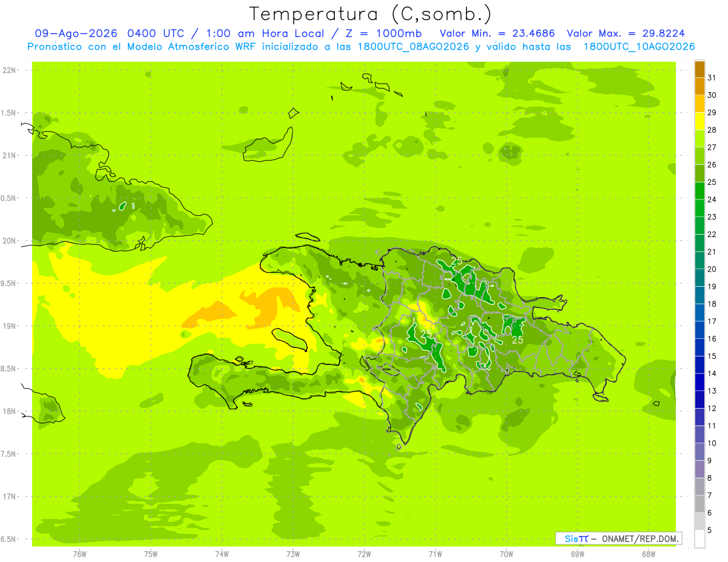Click the '9.5N' latitude axis label
The height and width of the screenshot is (562, 728).
9,283
